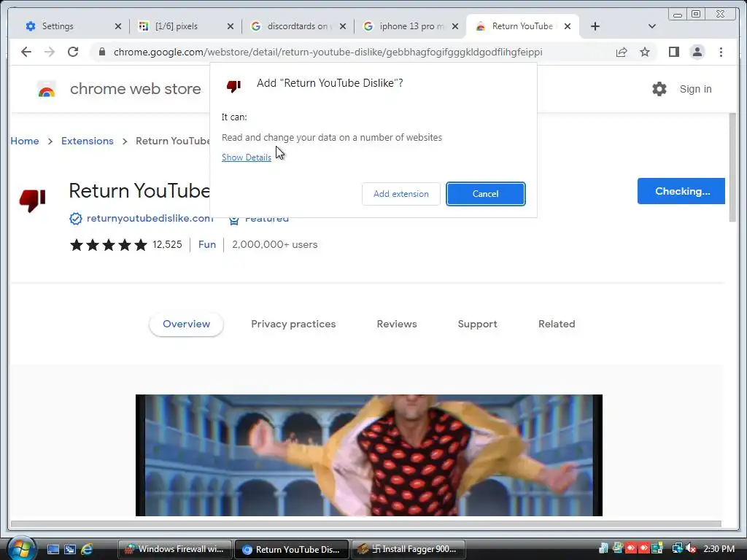Open the Chrome profile avatar
Viewport: 747px width, 560px height.
(697, 52)
